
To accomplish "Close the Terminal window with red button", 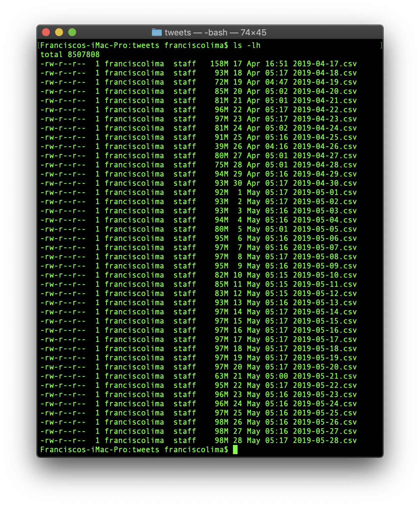I will click(x=46, y=32).
